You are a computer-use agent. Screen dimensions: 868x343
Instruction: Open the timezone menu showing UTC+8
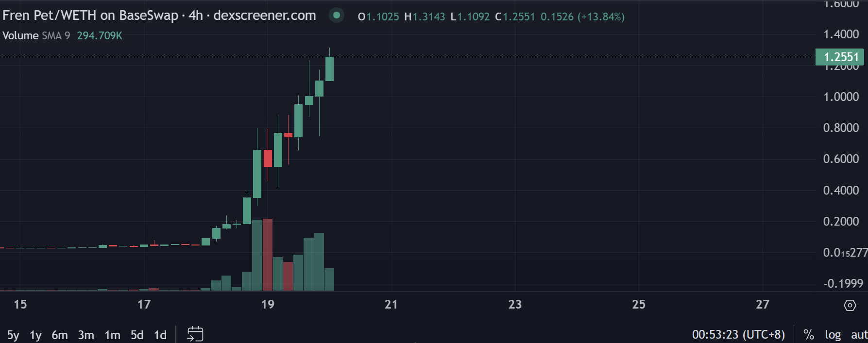[x=738, y=334]
